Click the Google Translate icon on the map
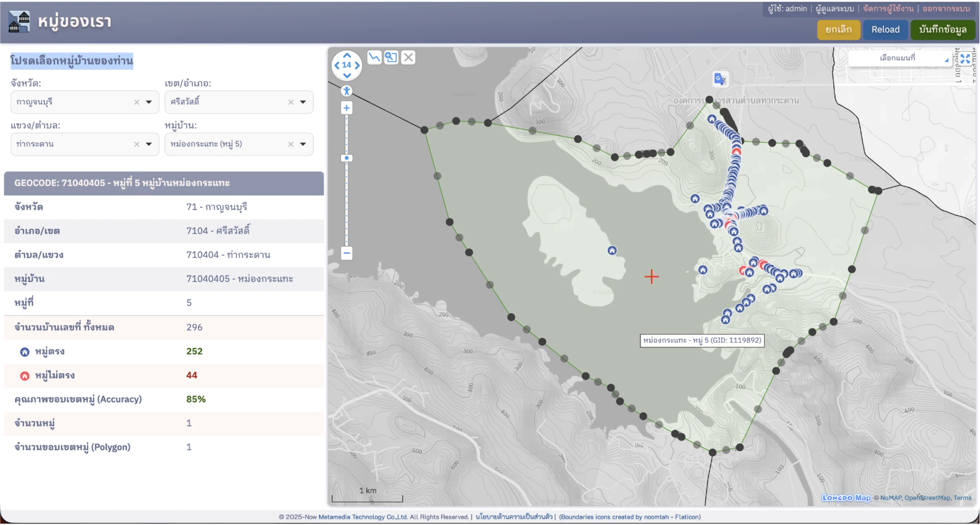Screen dimensions: 980x525 [720, 79]
